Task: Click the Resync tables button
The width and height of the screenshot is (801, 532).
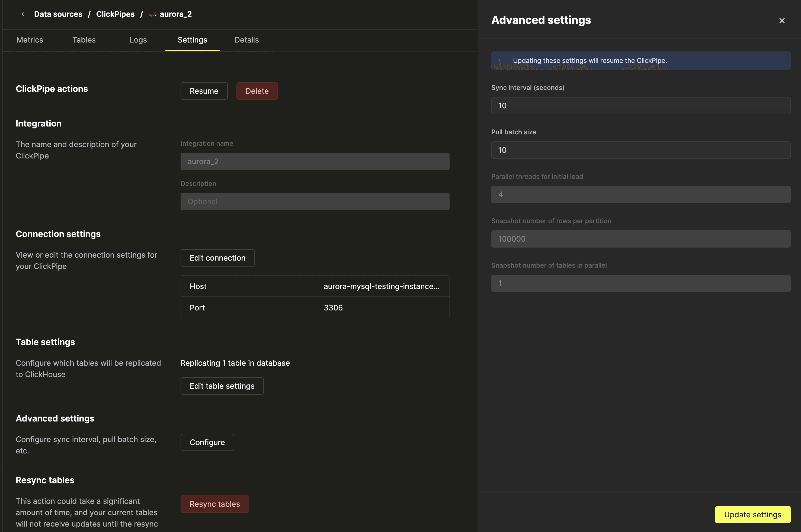Action: 214,504
